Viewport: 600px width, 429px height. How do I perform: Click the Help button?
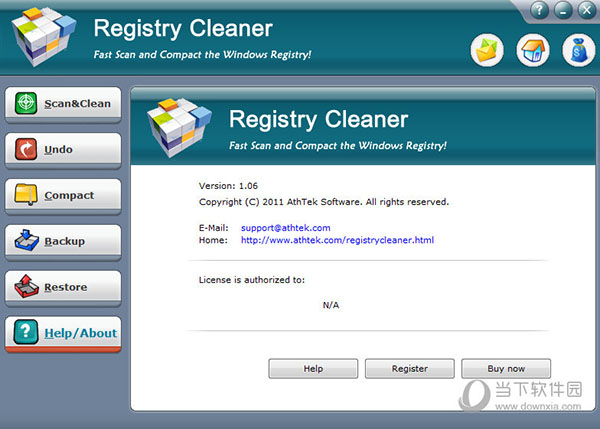(x=313, y=369)
